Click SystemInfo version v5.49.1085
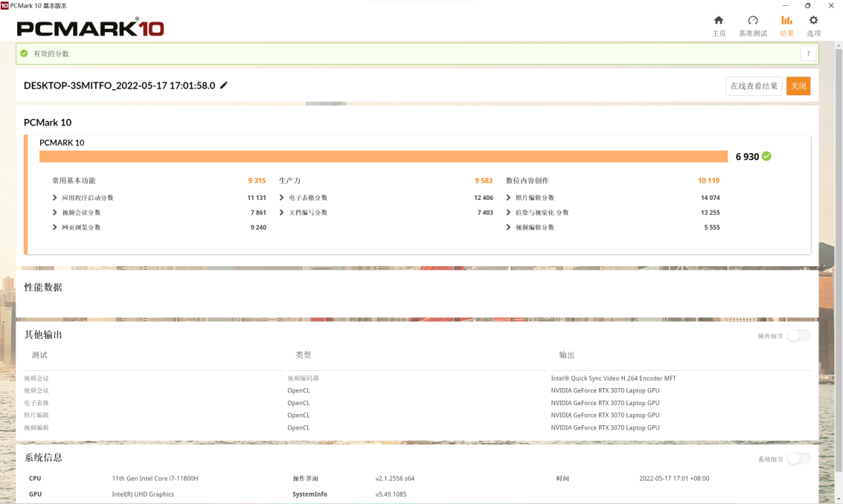 click(391, 494)
